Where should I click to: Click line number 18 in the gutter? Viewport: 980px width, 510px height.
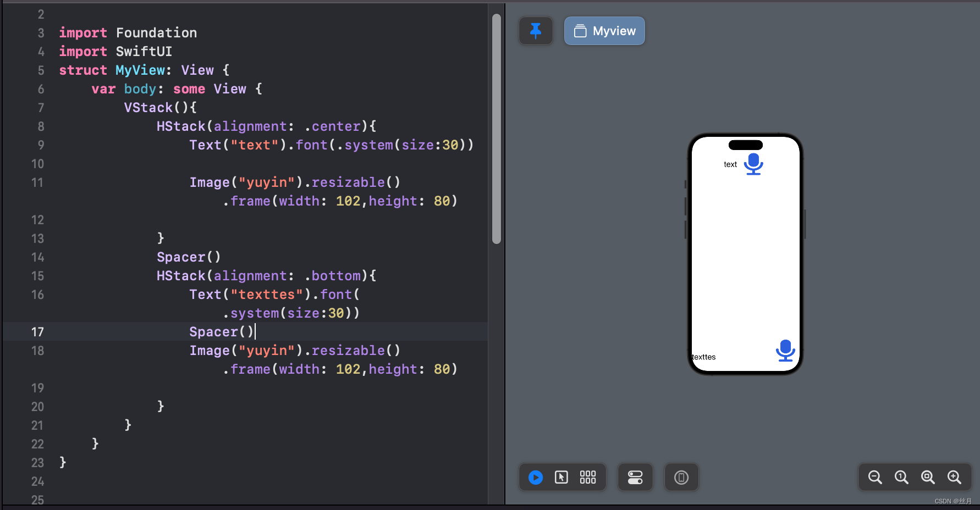pyautogui.click(x=37, y=351)
